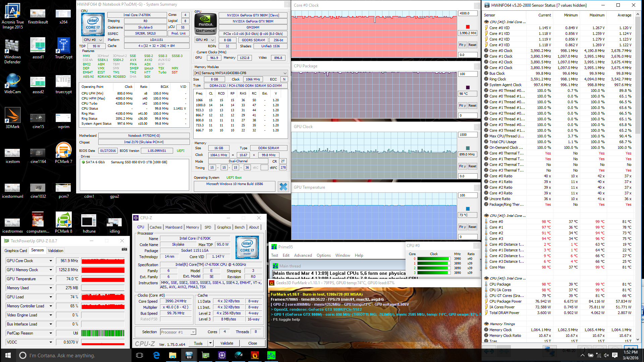Click the teal color swatch on GPU Clock graph
The height and width of the screenshot is (362, 644).
click(x=468, y=148)
